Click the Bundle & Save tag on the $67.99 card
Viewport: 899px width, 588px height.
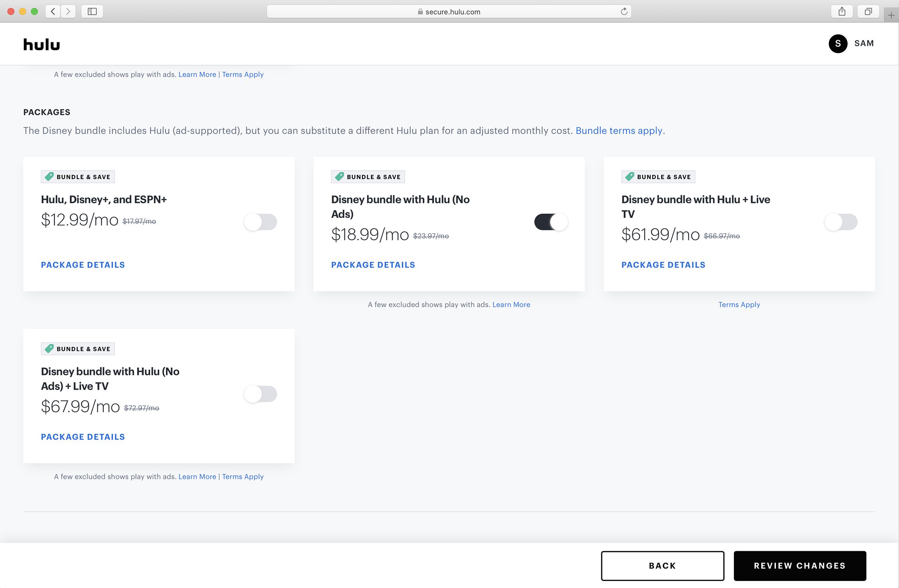pos(78,349)
